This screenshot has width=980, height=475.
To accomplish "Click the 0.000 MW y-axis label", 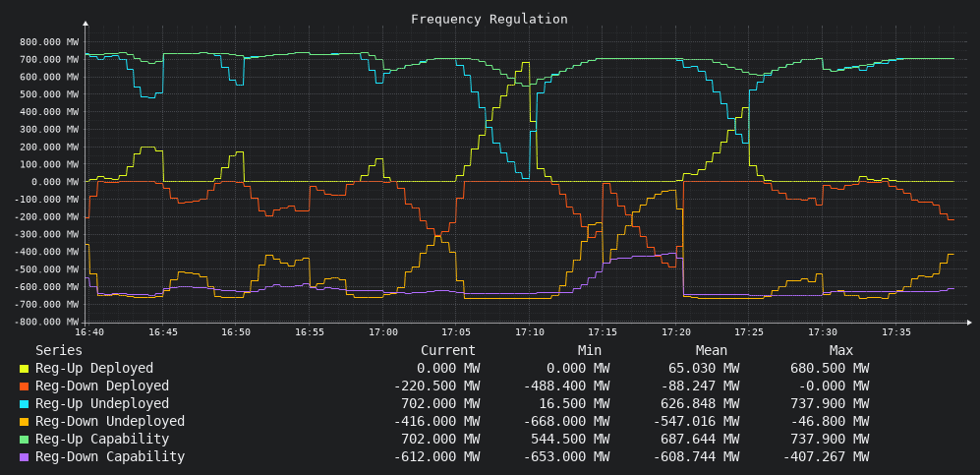I will (x=57, y=182).
